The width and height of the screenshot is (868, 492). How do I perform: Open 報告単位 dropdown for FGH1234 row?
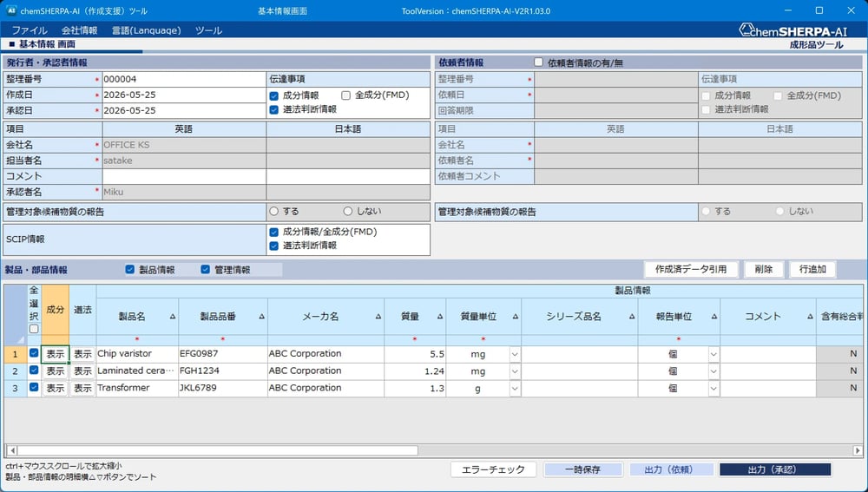coord(713,371)
